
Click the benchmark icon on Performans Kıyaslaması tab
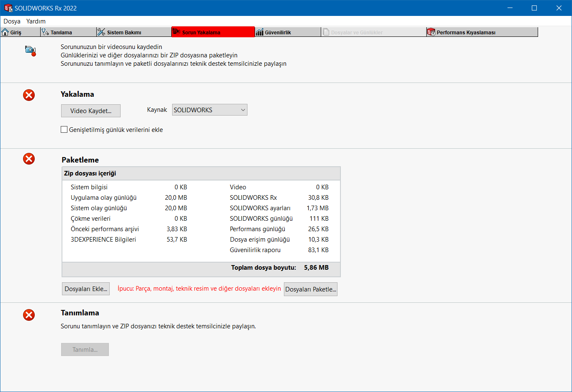click(431, 32)
